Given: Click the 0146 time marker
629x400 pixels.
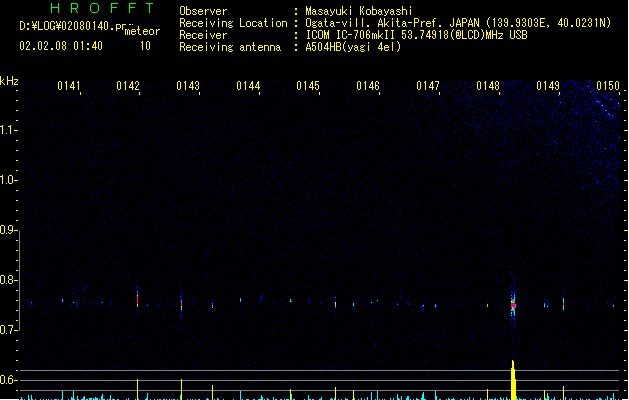Looking at the screenshot, I should coord(368,86).
